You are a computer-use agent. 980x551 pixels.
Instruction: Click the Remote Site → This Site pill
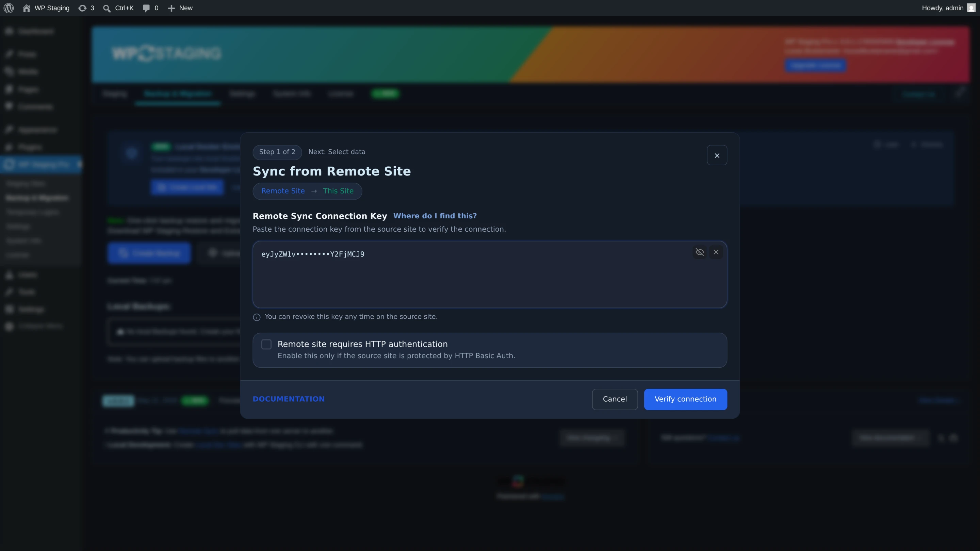pos(307,191)
